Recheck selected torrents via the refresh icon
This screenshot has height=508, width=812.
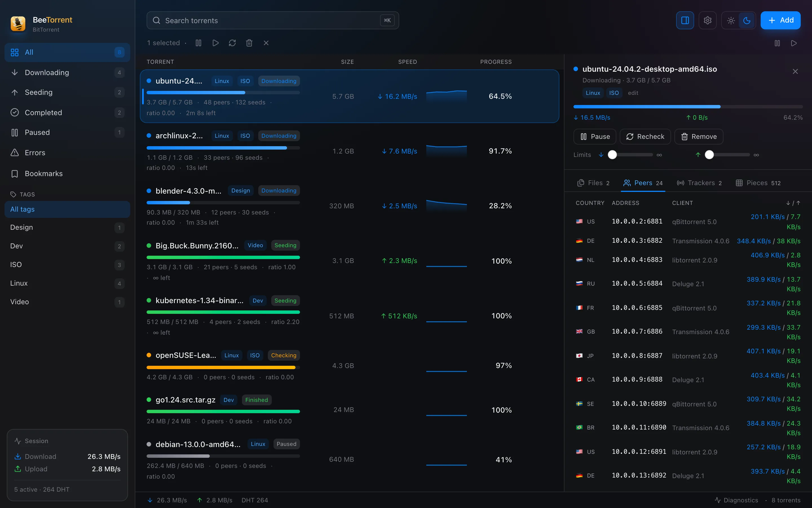232,43
